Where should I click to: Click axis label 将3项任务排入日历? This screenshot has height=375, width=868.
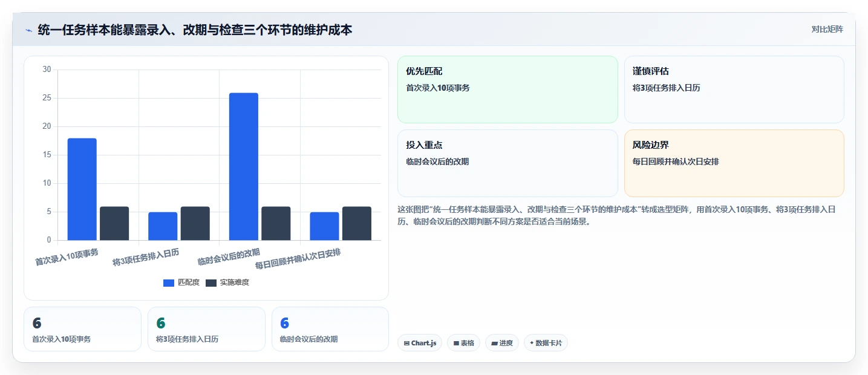pos(146,258)
